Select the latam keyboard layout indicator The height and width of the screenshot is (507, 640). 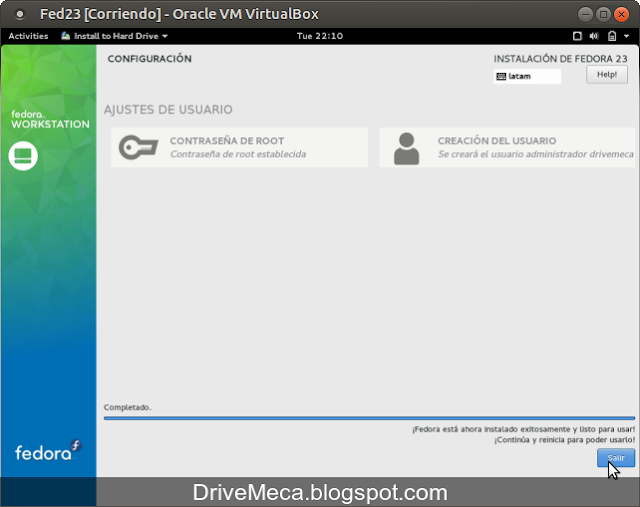527,76
